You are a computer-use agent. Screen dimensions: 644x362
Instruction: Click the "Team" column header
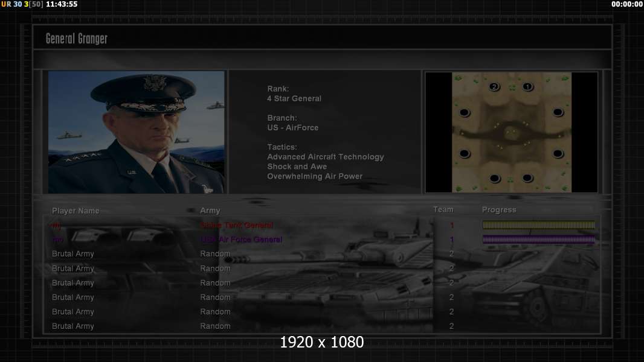tap(443, 209)
